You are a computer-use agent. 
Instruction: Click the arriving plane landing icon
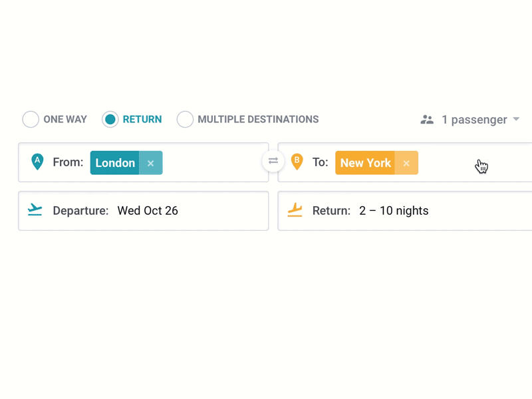pyautogui.click(x=295, y=210)
